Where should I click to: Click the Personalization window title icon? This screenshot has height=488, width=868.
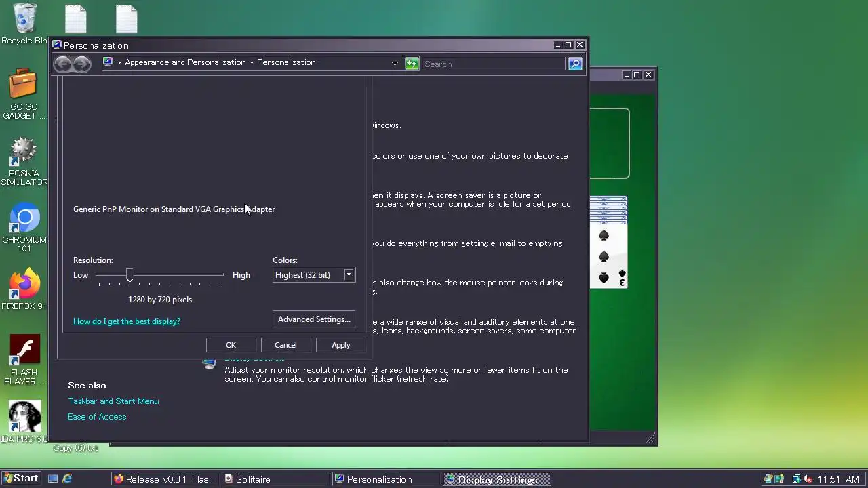(x=58, y=45)
